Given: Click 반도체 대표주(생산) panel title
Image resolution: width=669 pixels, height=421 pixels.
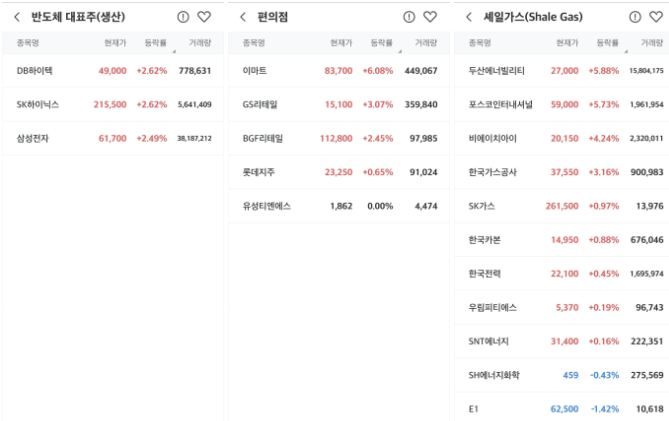Looking at the screenshot, I should click(78, 17).
